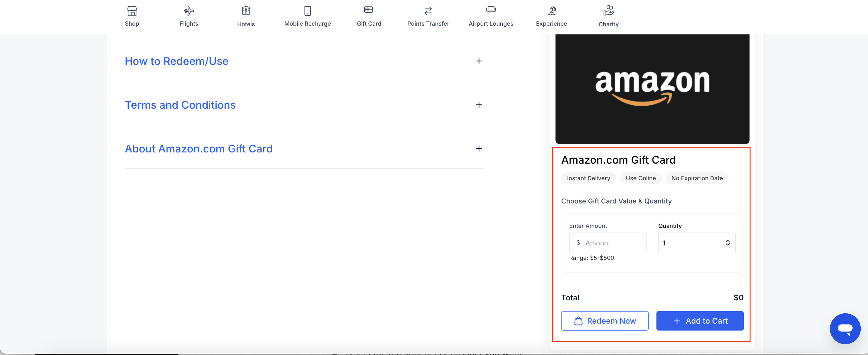Click About Amazon.com Gift Card heading
Image resolution: width=868 pixels, height=355 pixels.
[199, 149]
